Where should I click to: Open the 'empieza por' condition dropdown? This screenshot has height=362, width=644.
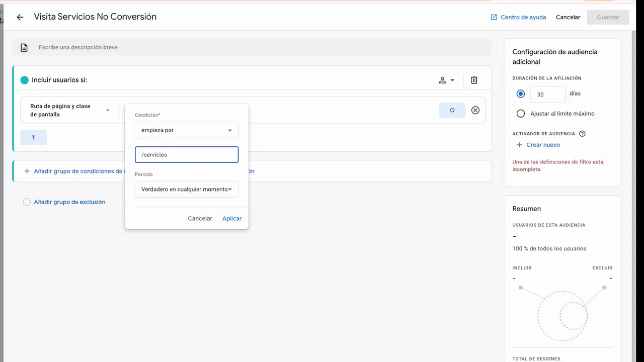(x=187, y=130)
